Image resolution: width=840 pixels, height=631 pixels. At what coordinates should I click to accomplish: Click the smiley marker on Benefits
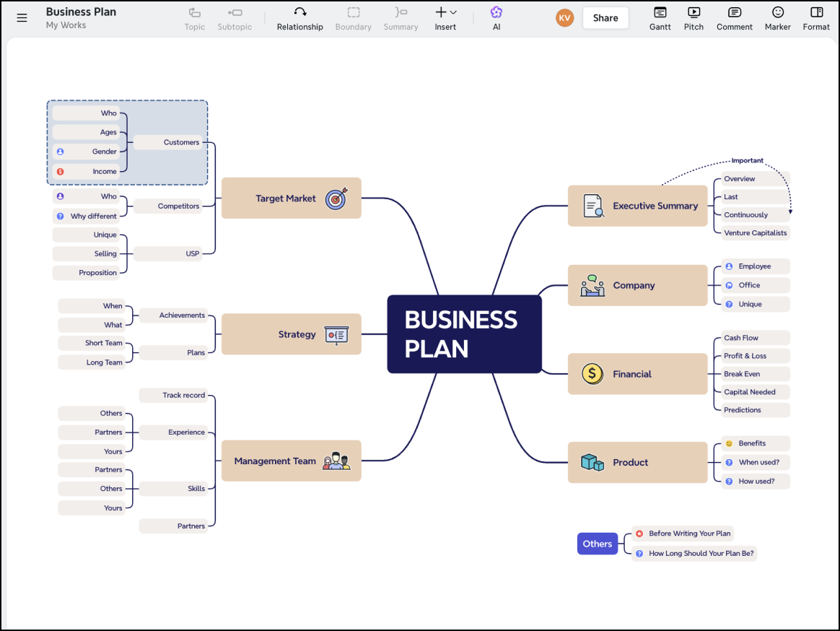729,443
